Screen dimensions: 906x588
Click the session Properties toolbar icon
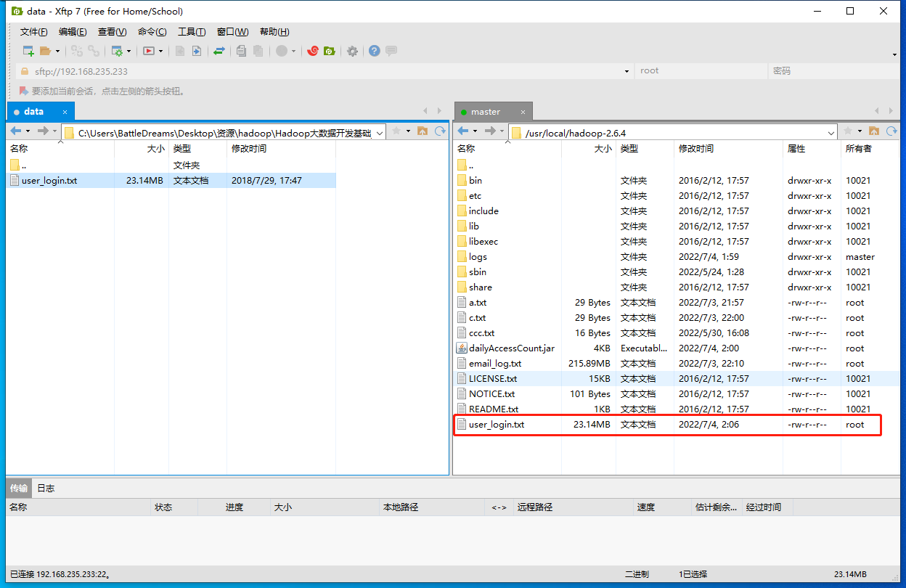pos(117,51)
